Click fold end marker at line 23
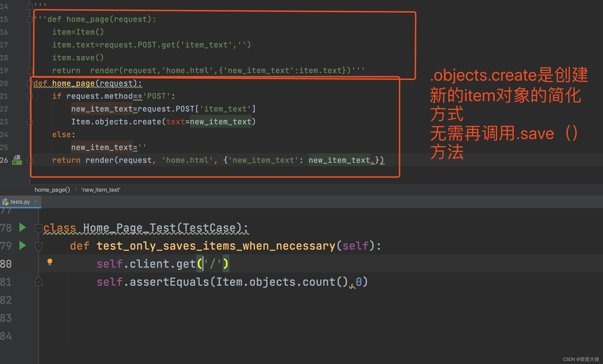Viewport: 603px width, 364px height. (x=30, y=121)
